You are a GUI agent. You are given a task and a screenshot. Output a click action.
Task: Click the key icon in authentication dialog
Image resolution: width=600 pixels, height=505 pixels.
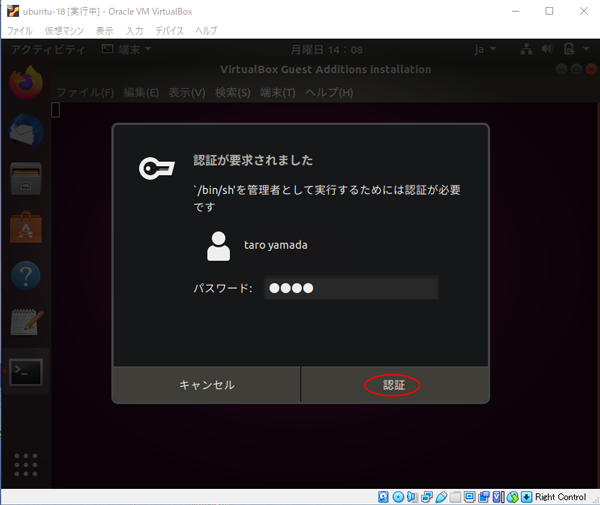click(x=157, y=168)
